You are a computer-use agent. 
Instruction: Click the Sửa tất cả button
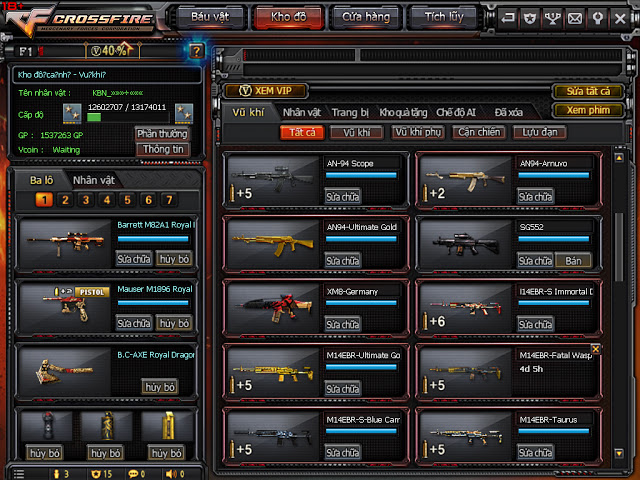coord(588,91)
